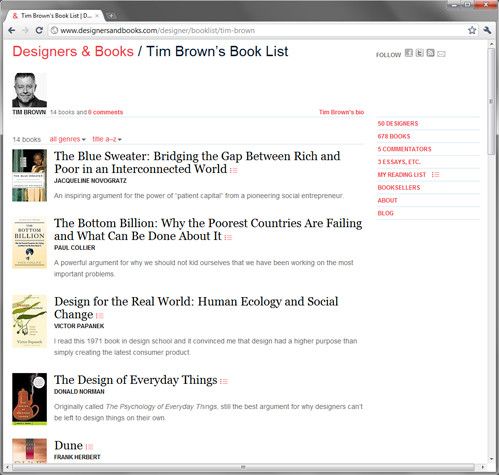Select the Tim Brown's Book List browser tab
The image size is (499, 475).
click(x=56, y=16)
